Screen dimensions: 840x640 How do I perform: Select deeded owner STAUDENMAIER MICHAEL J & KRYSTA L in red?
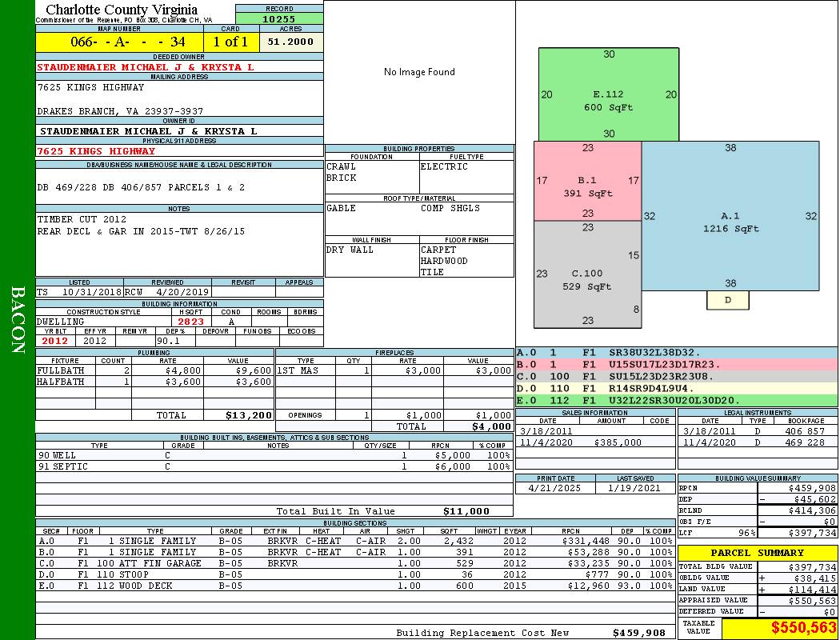pyautogui.click(x=145, y=67)
